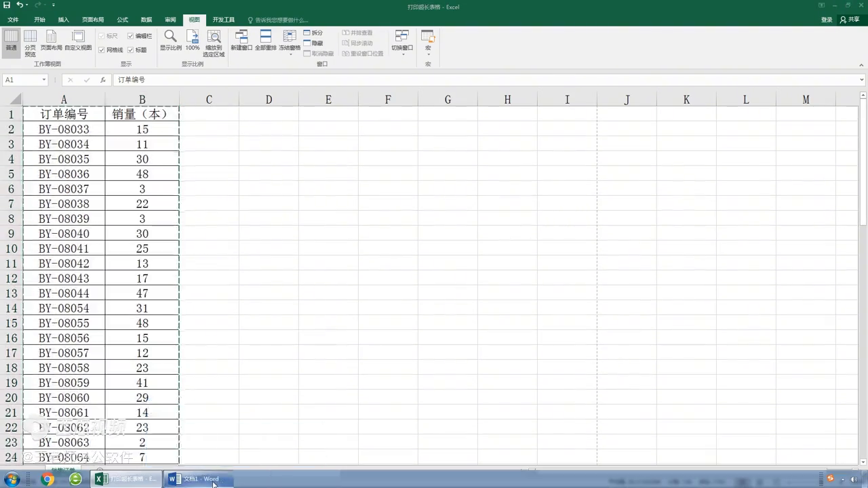Click cell BY-08055
Viewport: 868px width, 488px height.
coord(64,323)
